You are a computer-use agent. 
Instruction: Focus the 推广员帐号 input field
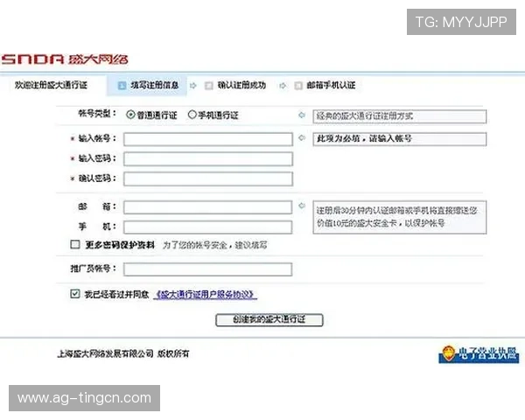point(207,269)
